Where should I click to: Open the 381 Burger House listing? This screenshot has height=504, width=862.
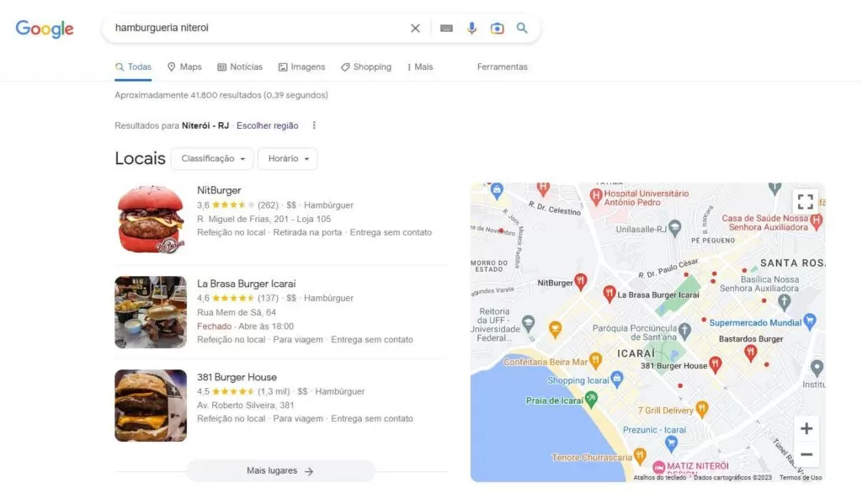(237, 377)
